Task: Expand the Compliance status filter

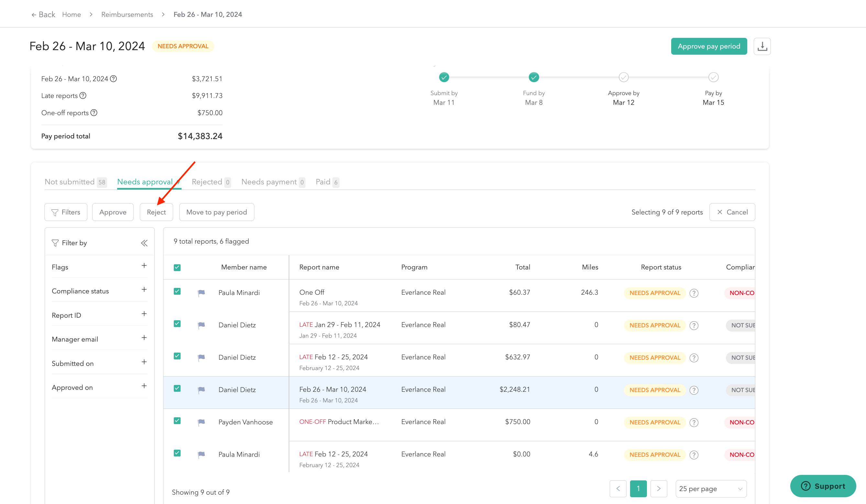Action: 144,290
